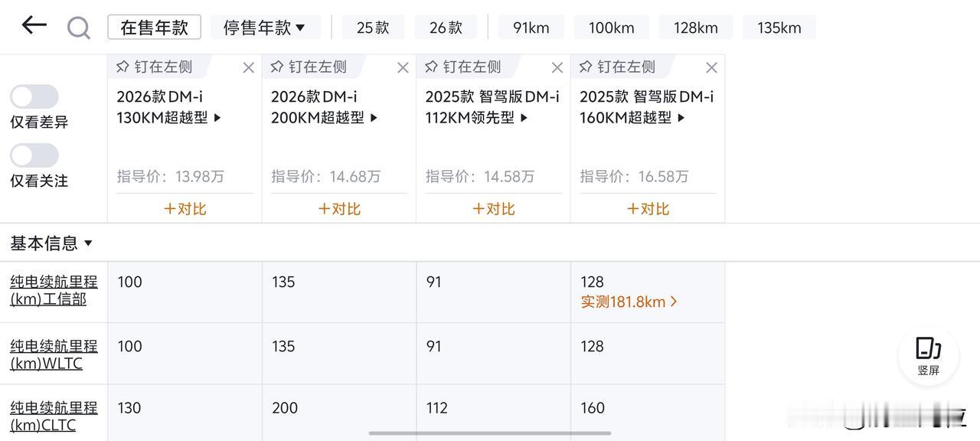
Task: Toggle the 仅看关注 switch
Action: (34, 155)
